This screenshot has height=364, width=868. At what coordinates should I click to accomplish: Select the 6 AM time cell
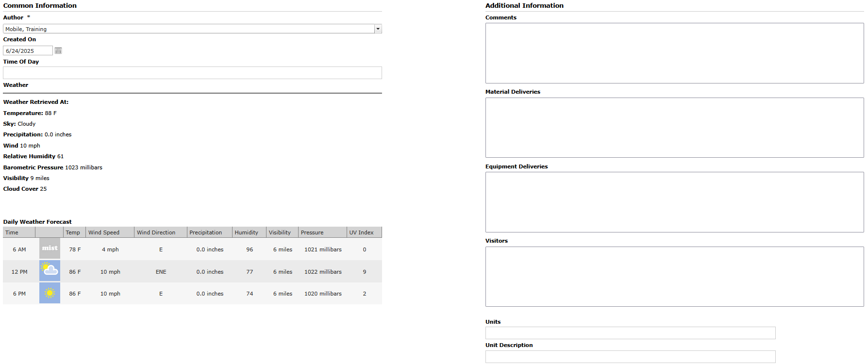[x=19, y=249]
